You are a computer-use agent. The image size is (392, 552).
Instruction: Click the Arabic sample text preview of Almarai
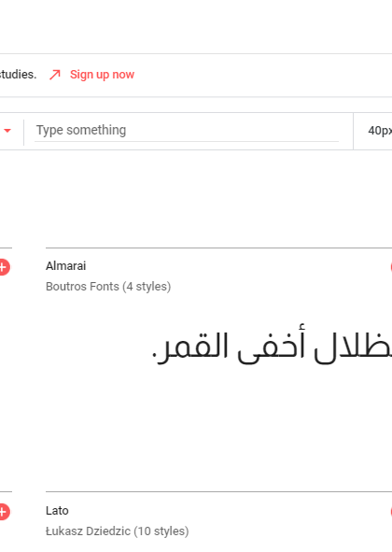click(272, 347)
